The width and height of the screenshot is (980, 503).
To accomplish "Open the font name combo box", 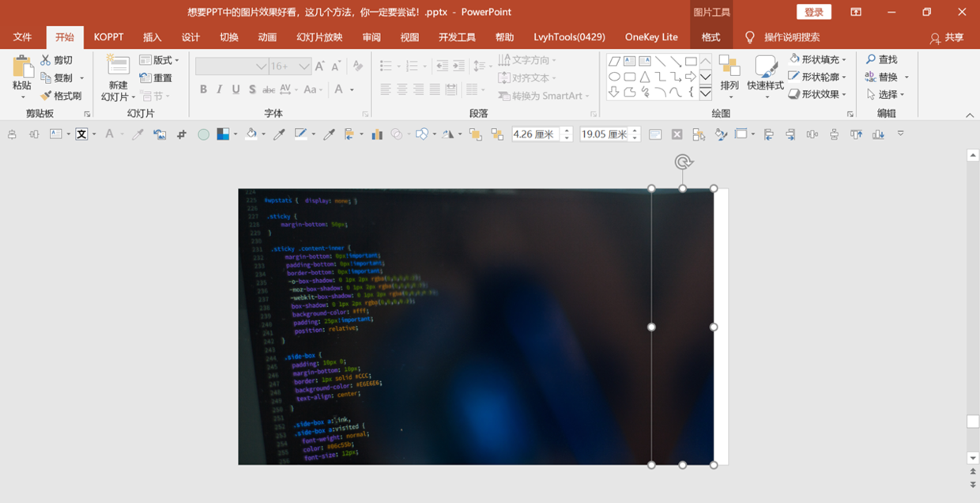I will click(x=232, y=66).
